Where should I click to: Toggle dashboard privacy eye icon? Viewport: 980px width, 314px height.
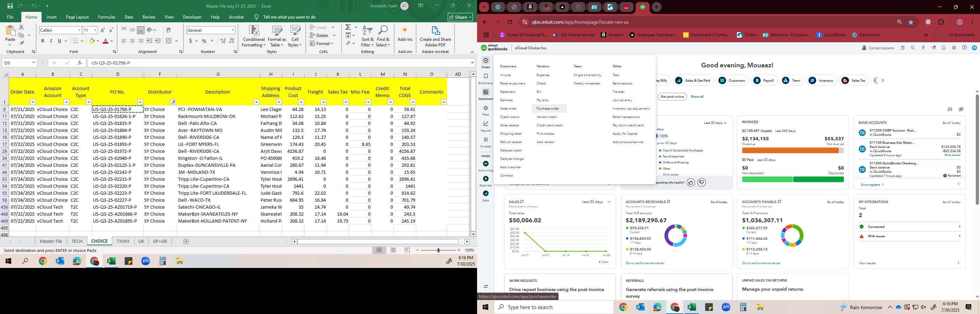(x=961, y=109)
